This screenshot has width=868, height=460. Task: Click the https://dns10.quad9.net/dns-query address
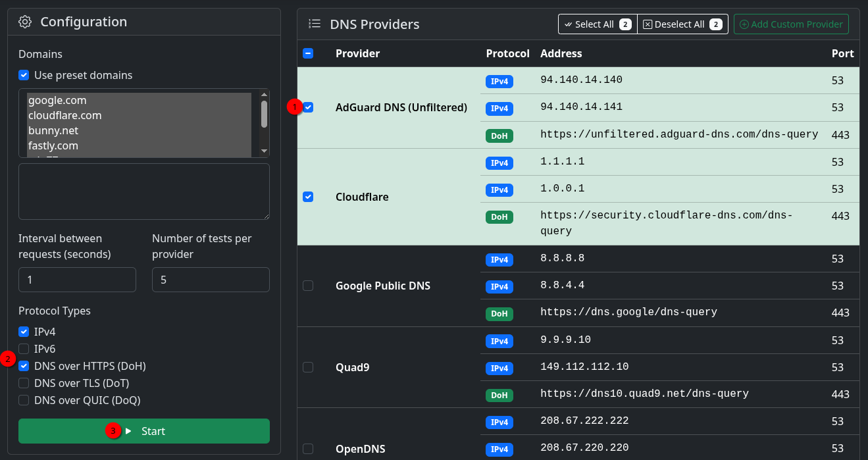click(644, 394)
